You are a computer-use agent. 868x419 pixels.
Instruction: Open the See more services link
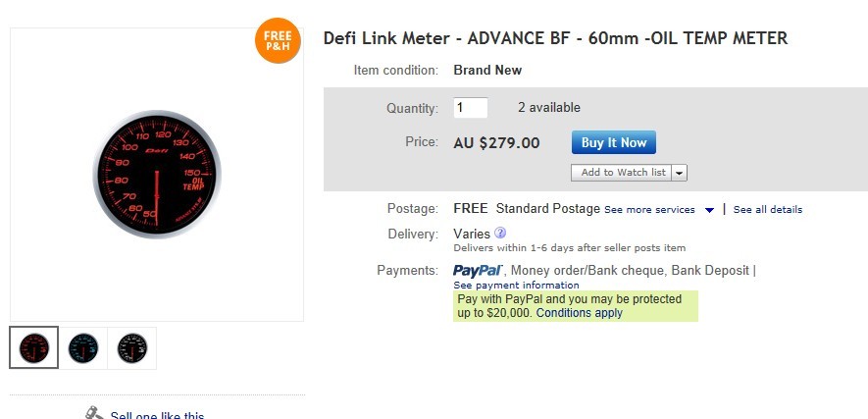tap(649, 210)
